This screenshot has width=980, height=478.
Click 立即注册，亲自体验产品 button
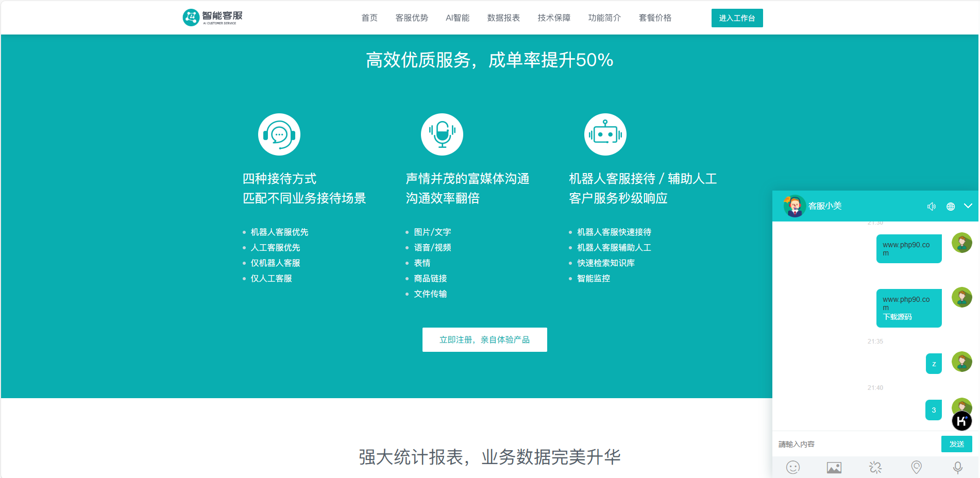[x=484, y=340]
